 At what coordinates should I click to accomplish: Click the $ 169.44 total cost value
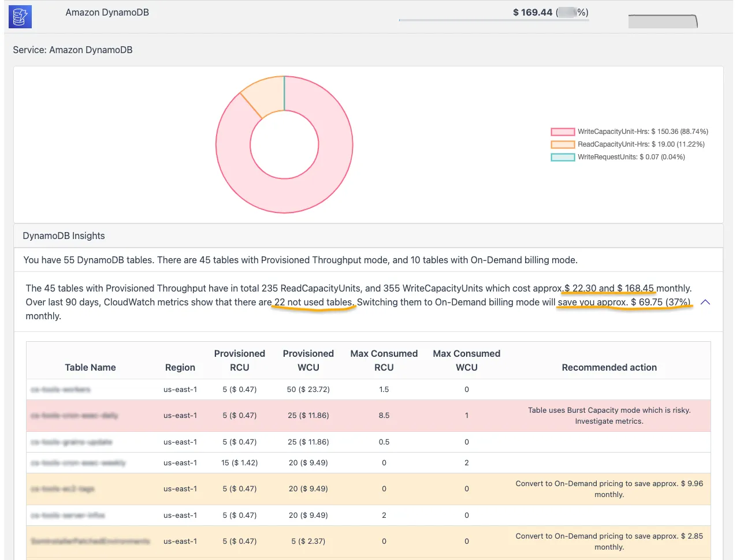tap(533, 12)
